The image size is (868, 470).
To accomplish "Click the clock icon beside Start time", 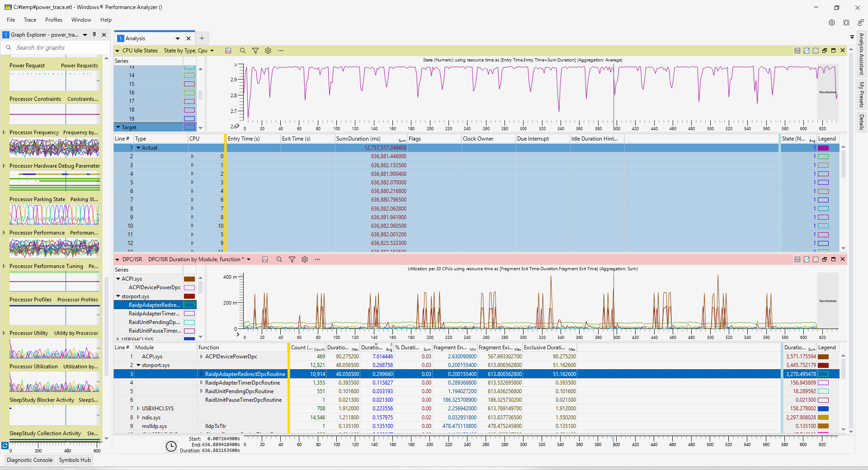I will [171, 446].
